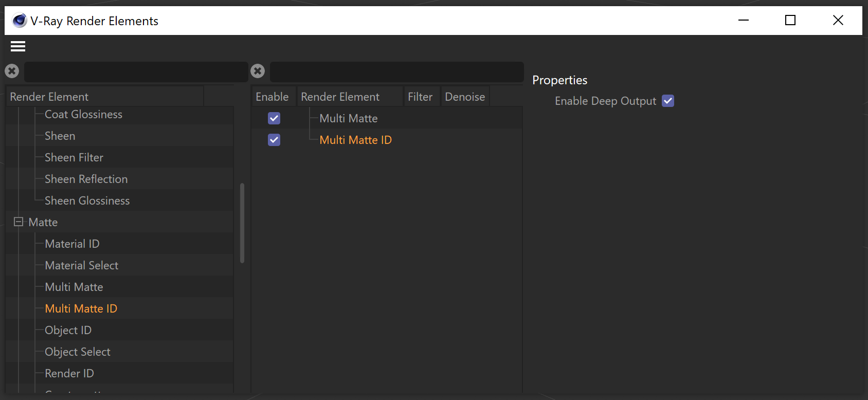
Task: Select Material ID under Matte
Action: pyautogui.click(x=72, y=244)
